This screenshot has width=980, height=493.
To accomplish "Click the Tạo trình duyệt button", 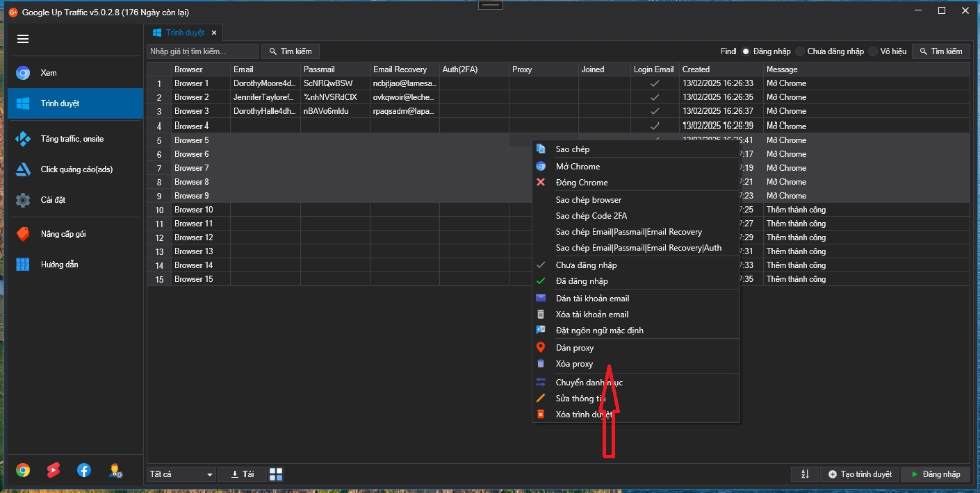I will click(x=860, y=474).
